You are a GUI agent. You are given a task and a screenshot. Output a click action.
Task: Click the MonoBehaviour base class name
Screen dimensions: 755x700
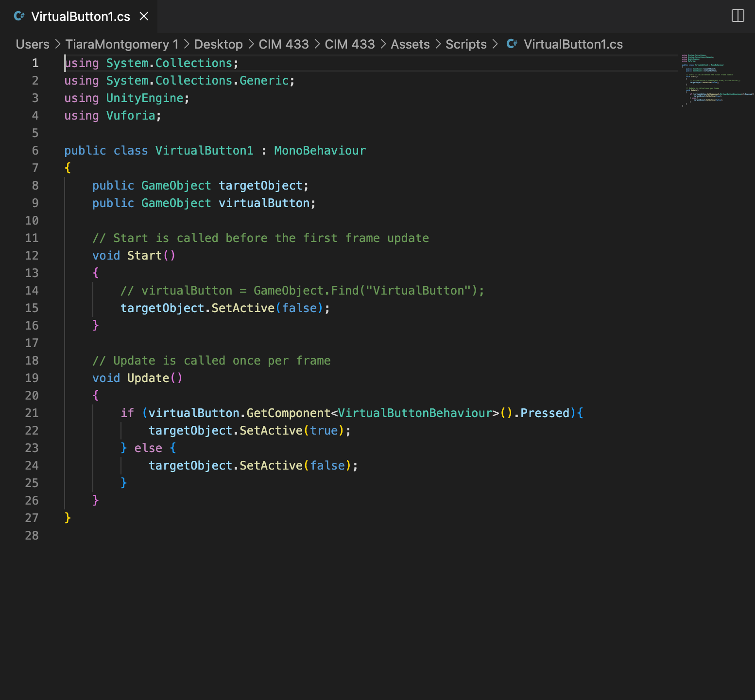click(x=320, y=151)
